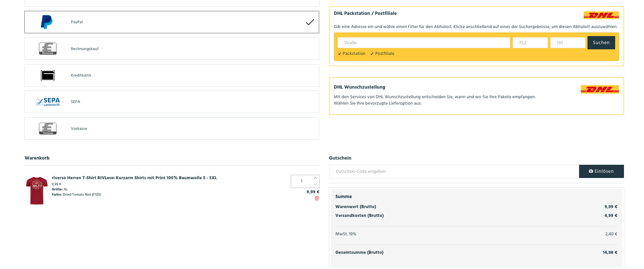Remove item with red trash icon
This screenshot has width=644, height=269.
pyautogui.click(x=317, y=198)
